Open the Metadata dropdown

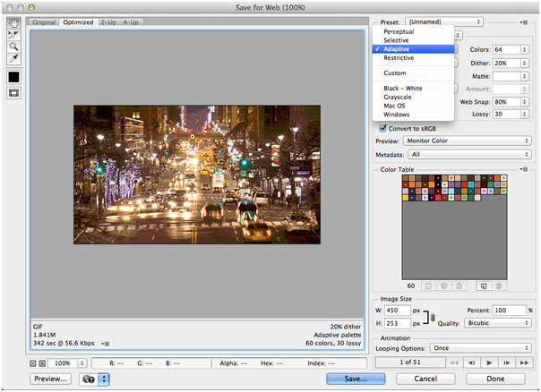tap(469, 154)
